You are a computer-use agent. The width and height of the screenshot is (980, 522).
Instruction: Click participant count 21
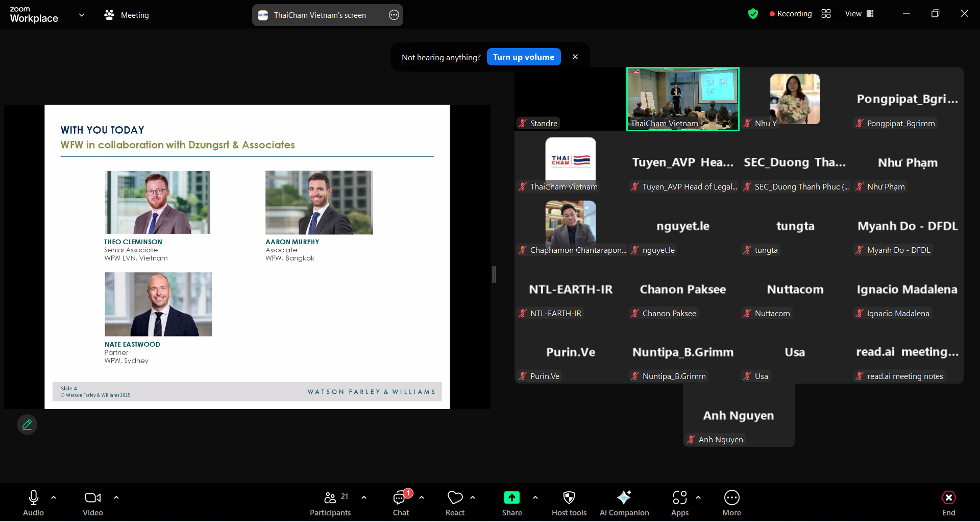[x=345, y=496]
